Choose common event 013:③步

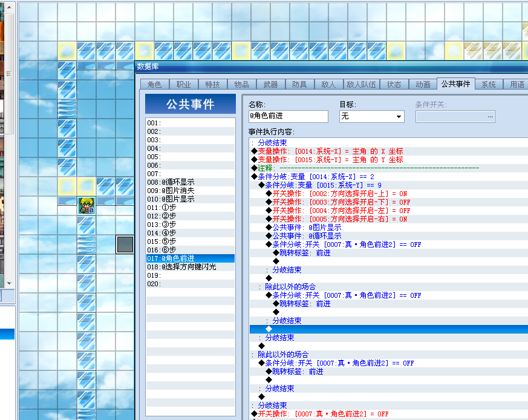(x=191, y=225)
